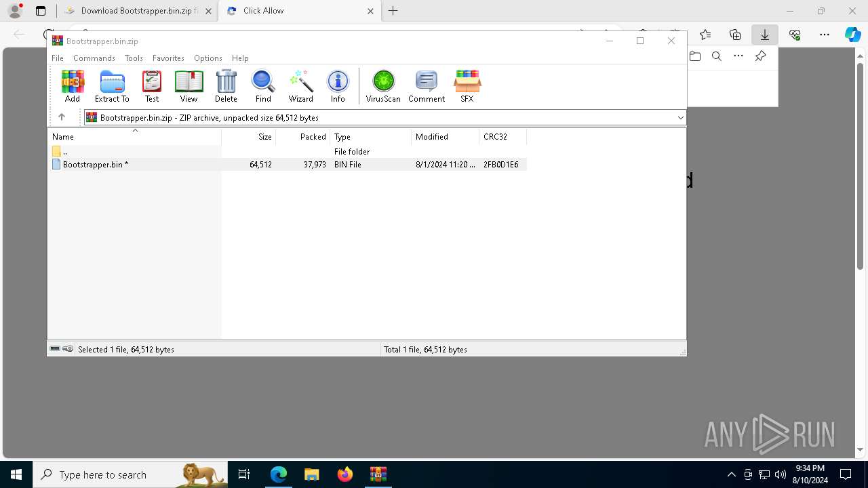
Task: Open Edge Downloads button
Action: pos(765,35)
